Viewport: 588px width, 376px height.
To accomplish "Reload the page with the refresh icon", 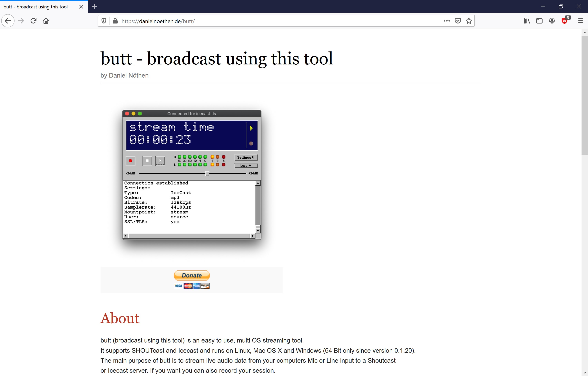I will pyautogui.click(x=34, y=21).
